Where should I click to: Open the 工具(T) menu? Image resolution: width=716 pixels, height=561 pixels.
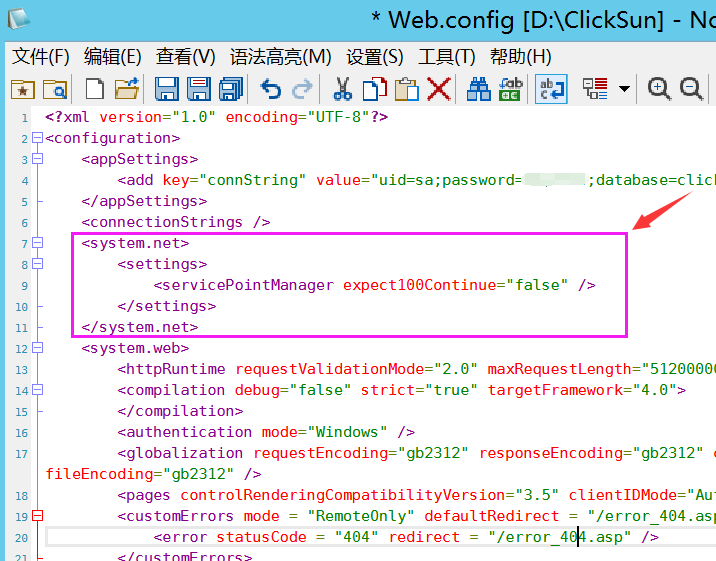pyautogui.click(x=447, y=57)
